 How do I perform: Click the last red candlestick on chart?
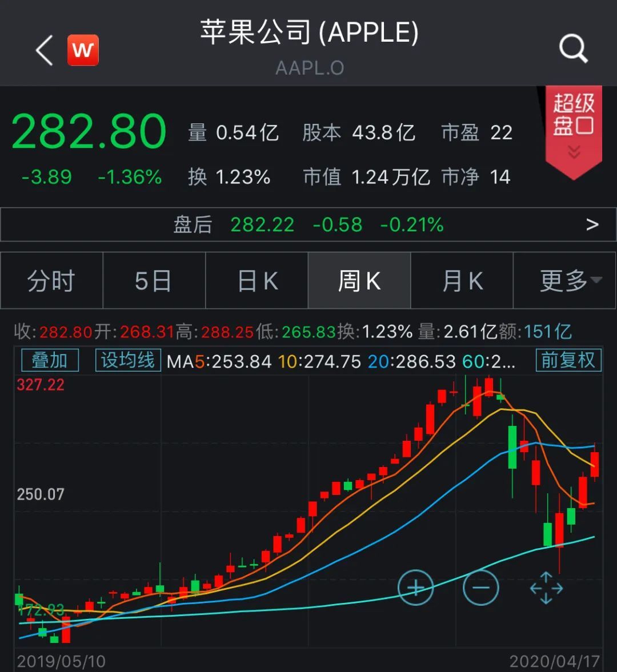click(595, 464)
